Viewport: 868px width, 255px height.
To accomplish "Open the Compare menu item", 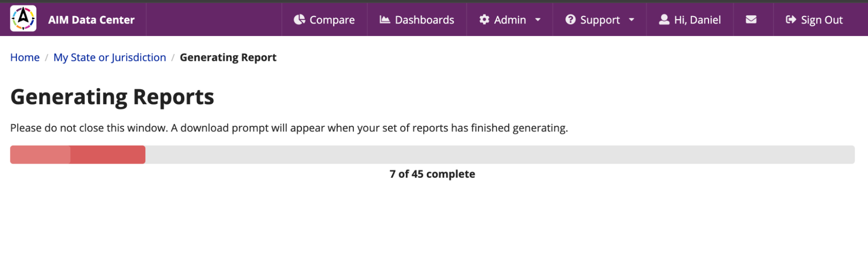I will click(x=332, y=19).
